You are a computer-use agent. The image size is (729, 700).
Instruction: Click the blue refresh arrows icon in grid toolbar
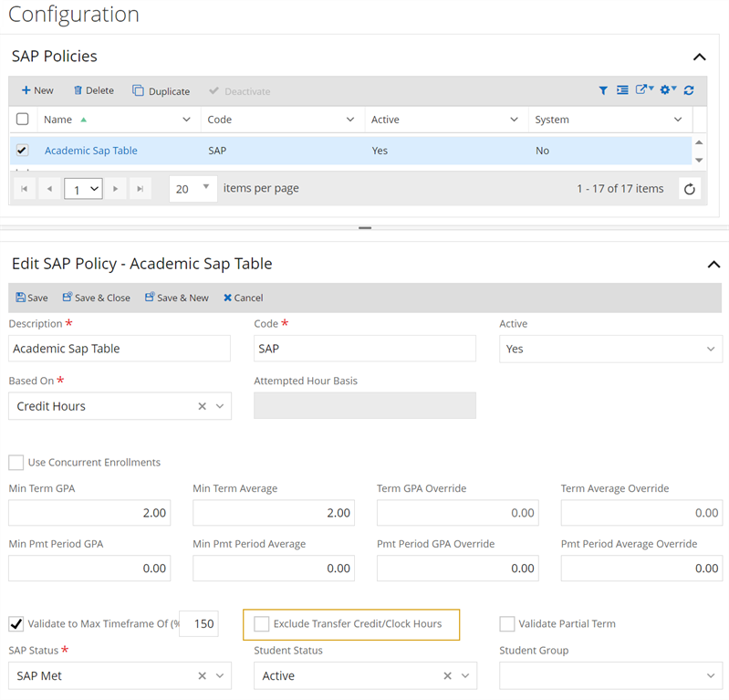click(689, 90)
